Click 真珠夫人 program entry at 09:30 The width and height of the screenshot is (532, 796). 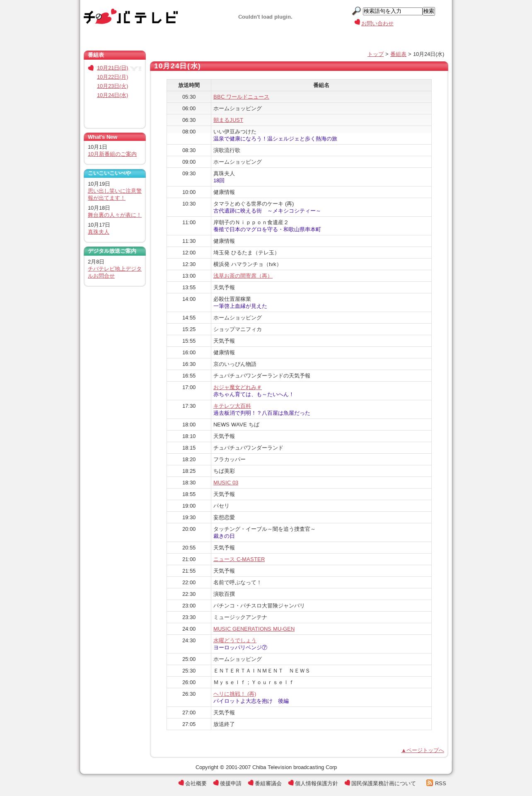(224, 174)
